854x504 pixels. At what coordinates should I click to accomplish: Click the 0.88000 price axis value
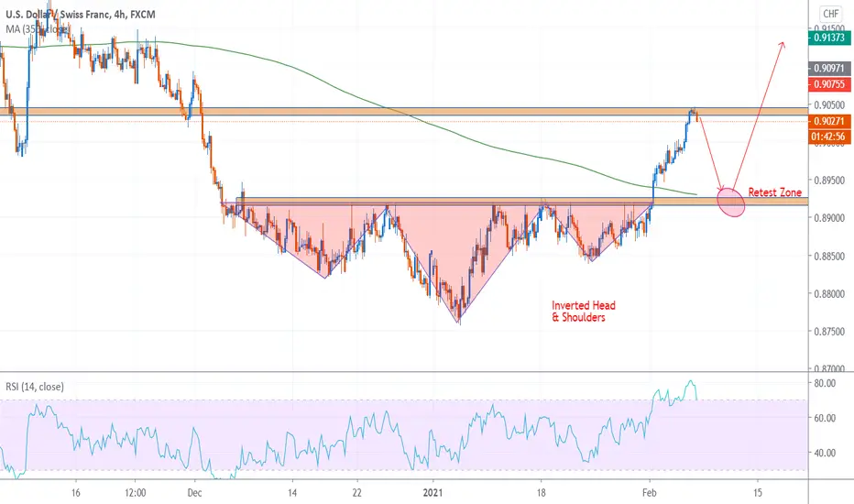click(x=829, y=293)
